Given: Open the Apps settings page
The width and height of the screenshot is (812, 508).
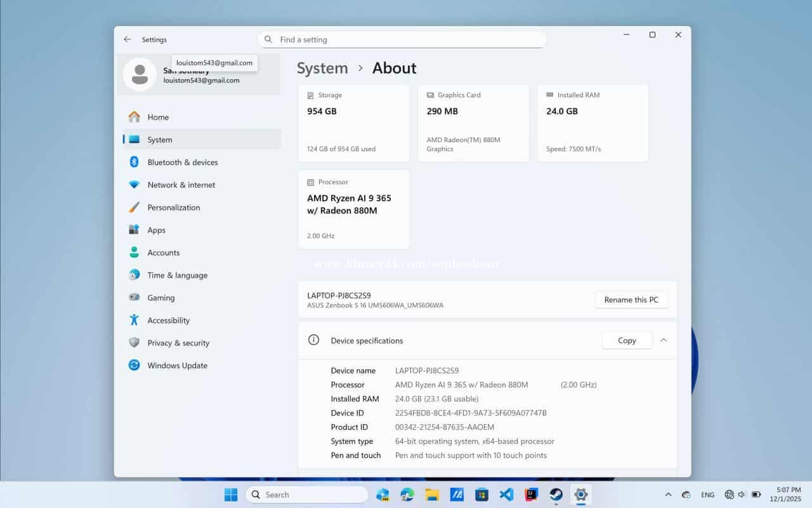Looking at the screenshot, I should coord(156,231).
